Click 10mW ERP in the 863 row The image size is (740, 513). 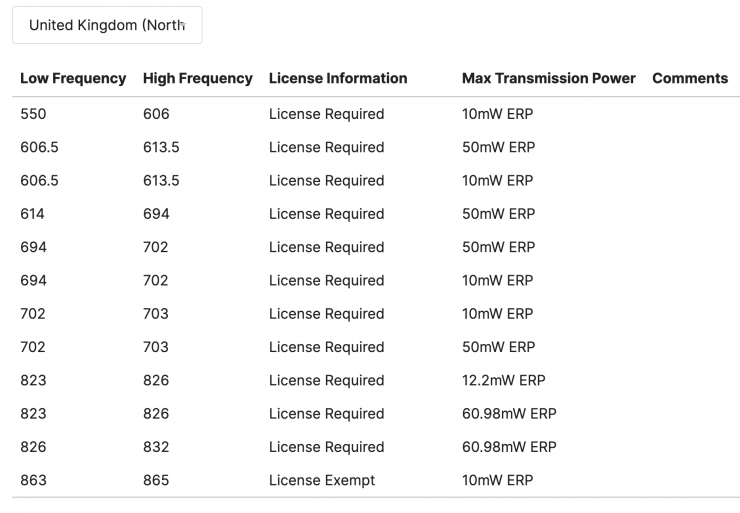click(x=497, y=480)
